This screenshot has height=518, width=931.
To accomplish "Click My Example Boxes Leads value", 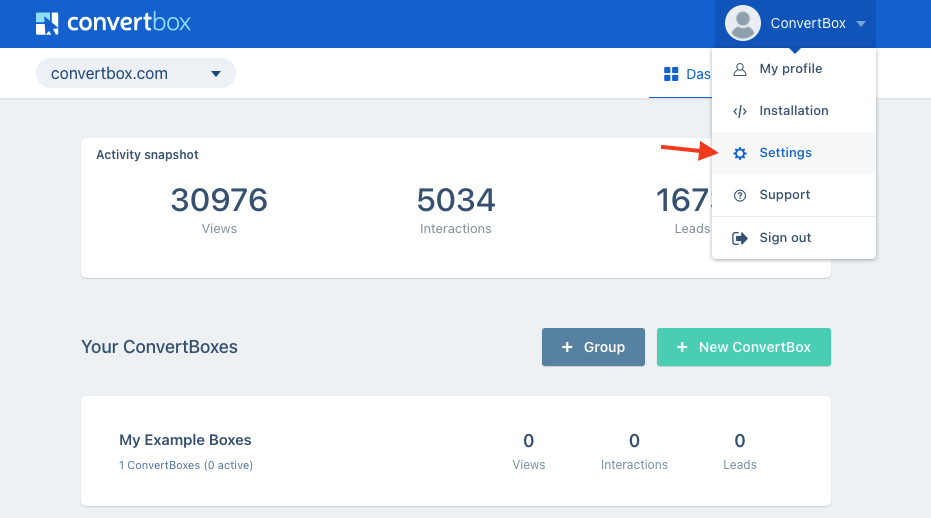I will [740, 441].
